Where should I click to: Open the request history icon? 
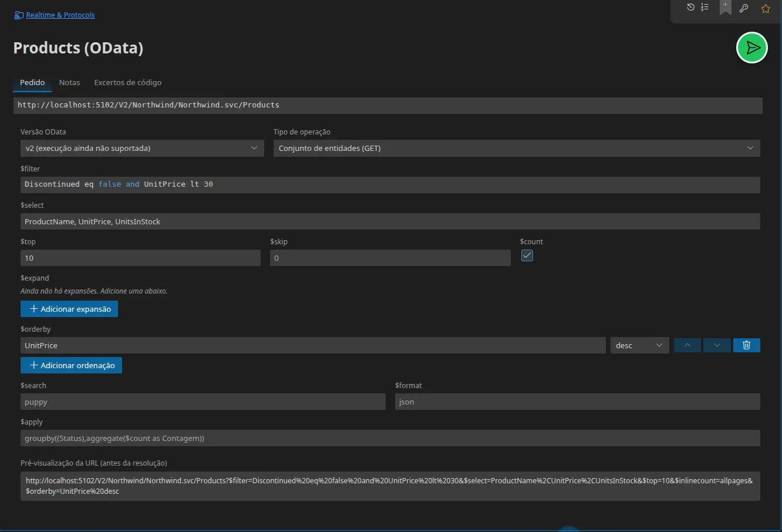point(690,8)
